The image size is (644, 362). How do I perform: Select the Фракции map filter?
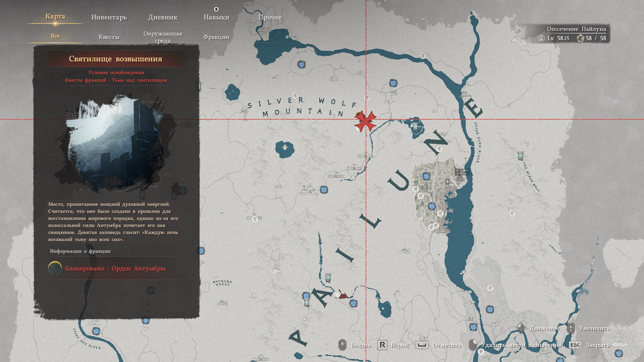click(216, 37)
